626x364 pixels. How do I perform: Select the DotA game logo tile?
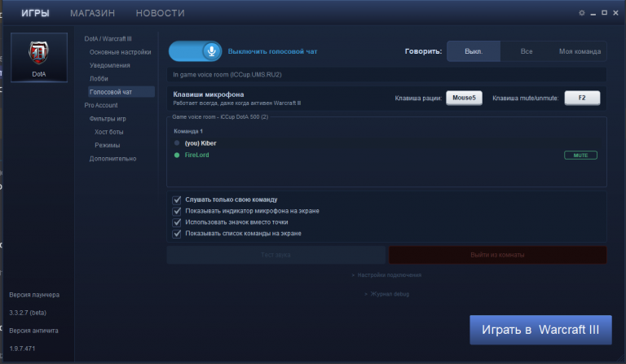[x=39, y=58]
